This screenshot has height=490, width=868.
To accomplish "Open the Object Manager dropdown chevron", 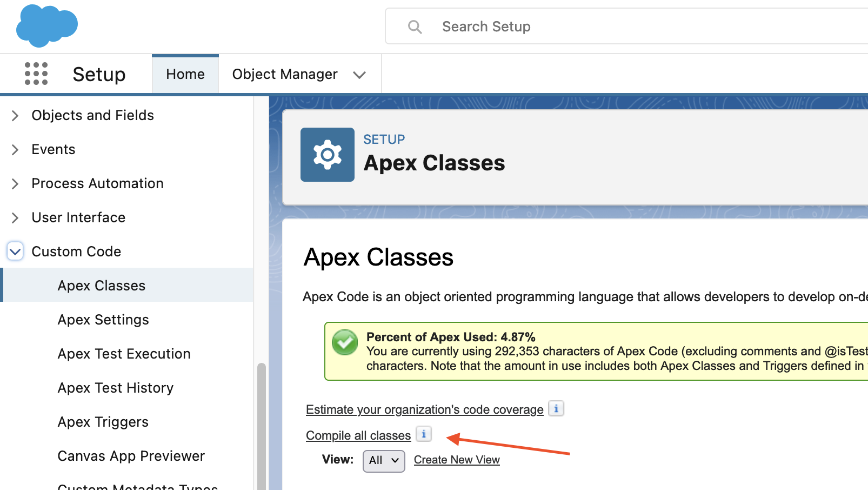I will pos(359,75).
